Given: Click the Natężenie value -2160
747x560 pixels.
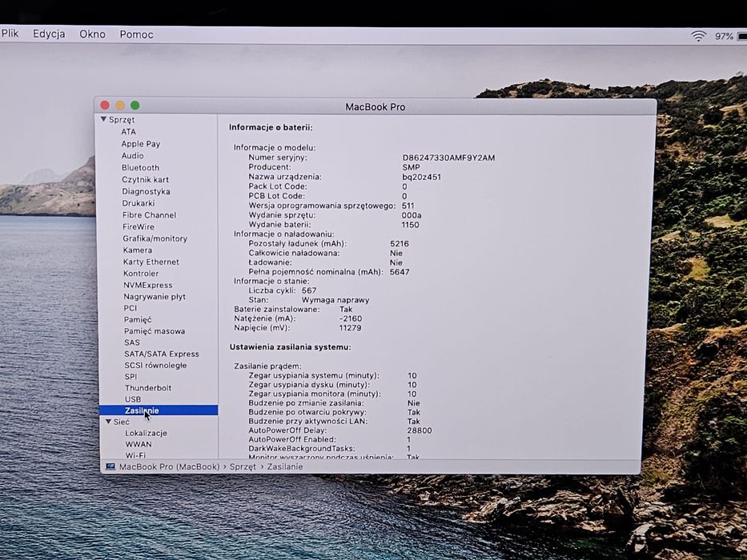Looking at the screenshot, I should (x=351, y=318).
